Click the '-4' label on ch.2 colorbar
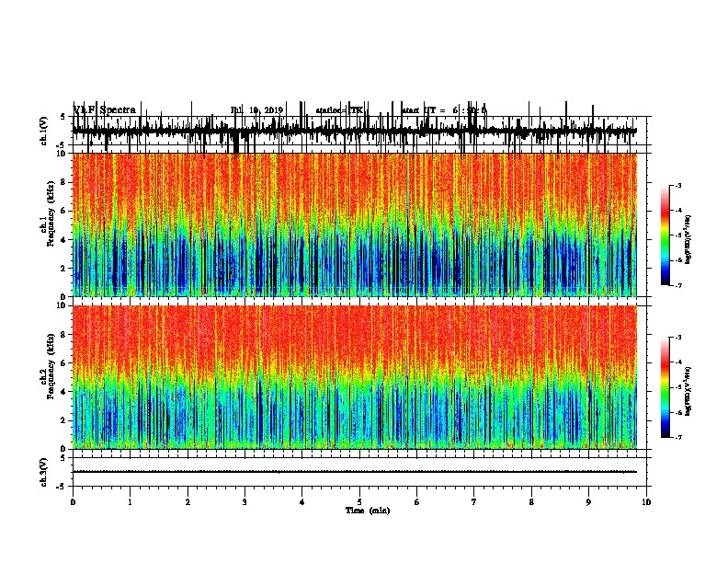 tap(678, 362)
